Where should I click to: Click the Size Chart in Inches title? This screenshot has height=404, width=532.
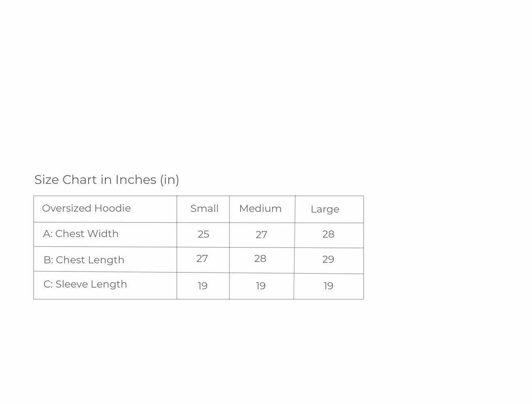107,180
